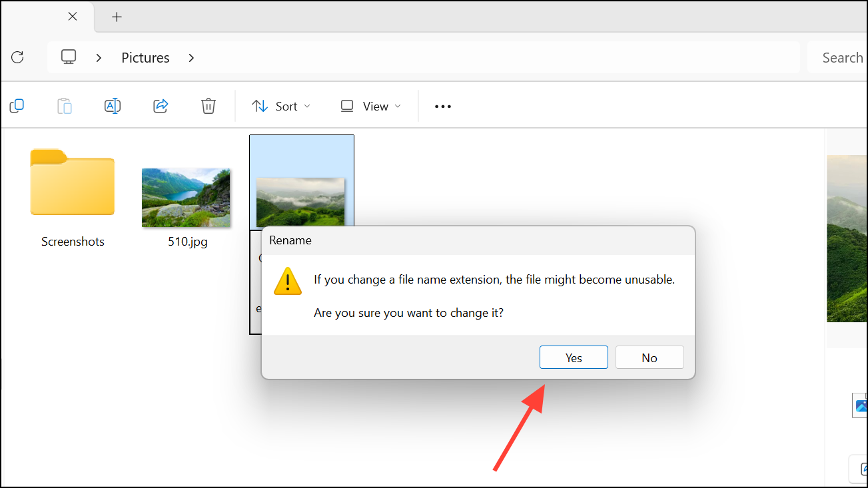Click the Delete trash can icon
868x488 pixels.
209,106
